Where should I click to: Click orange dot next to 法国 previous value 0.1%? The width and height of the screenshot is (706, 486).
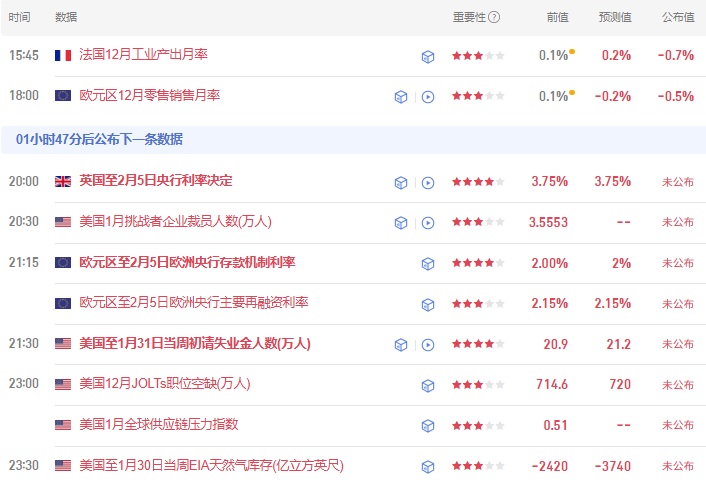pos(572,51)
